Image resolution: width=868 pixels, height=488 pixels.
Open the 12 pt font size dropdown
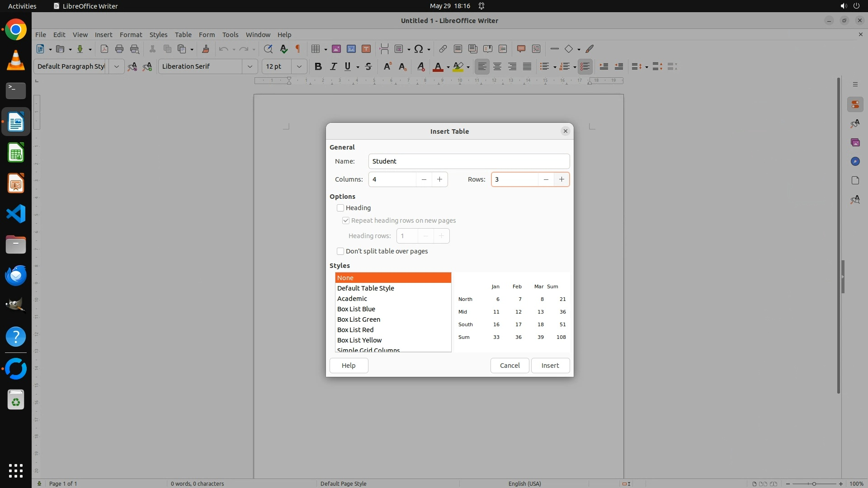(x=299, y=66)
